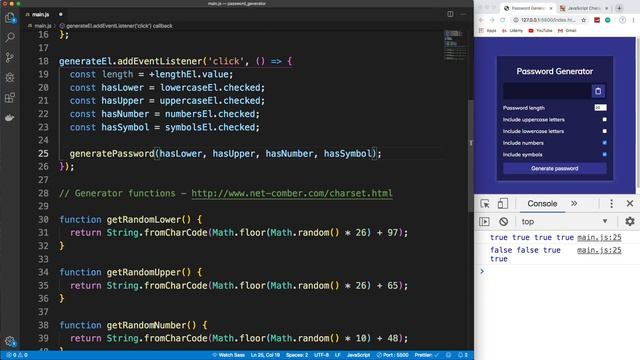This screenshot has height=360, width=640.
Task: Click 'Port : 5500' Live Server status
Action: pyautogui.click(x=392, y=355)
